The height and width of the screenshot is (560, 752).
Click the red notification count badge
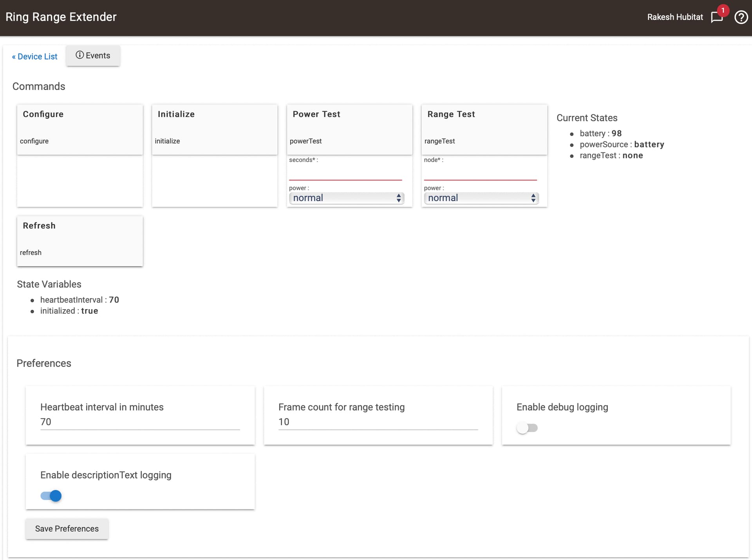point(723,10)
